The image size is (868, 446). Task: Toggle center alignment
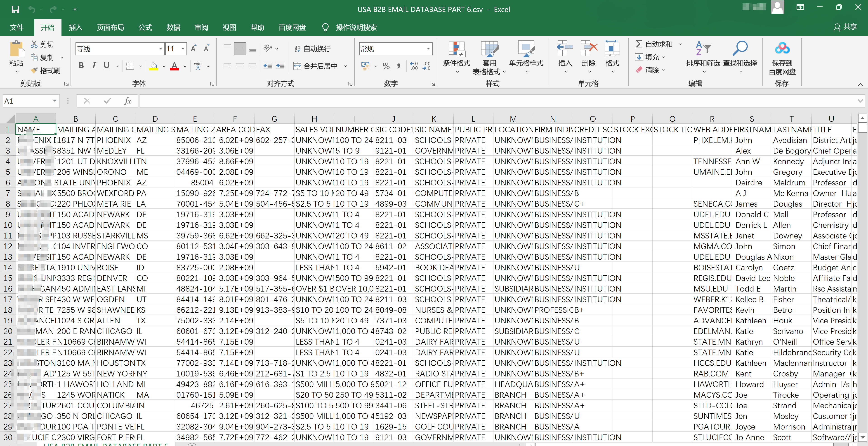point(240,66)
